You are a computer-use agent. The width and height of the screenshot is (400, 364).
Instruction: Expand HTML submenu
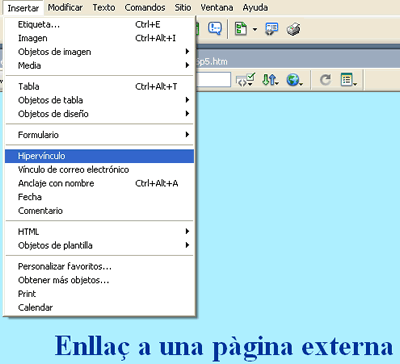point(99,232)
